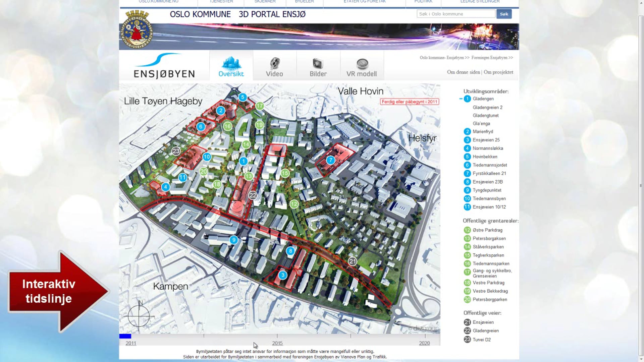Select road marker 22 on the map
Screen dimensions: 644x362
(253, 195)
